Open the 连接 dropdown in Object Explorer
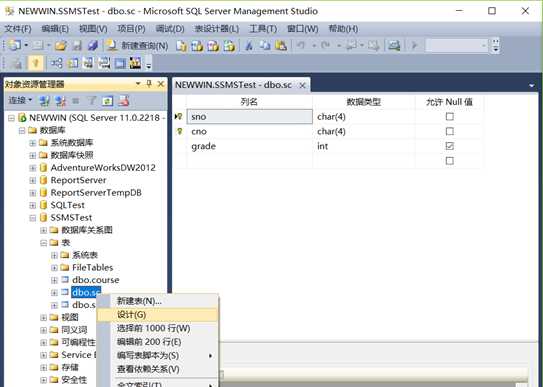The width and height of the screenshot is (543, 387). point(20,101)
